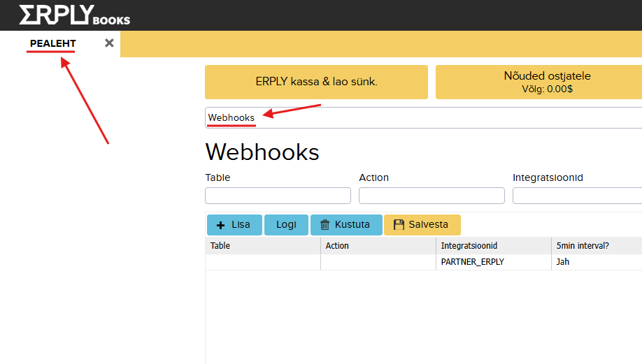Screen dimensions: 642x364
Task: Open the Logi webhook log
Action: coord(286,225)
